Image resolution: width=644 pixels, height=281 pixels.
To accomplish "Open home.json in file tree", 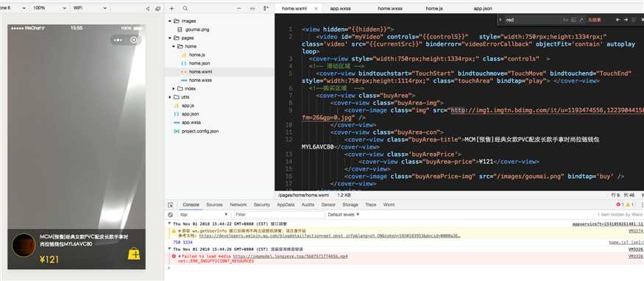I will pyautogui.click(x=199, y=63).
